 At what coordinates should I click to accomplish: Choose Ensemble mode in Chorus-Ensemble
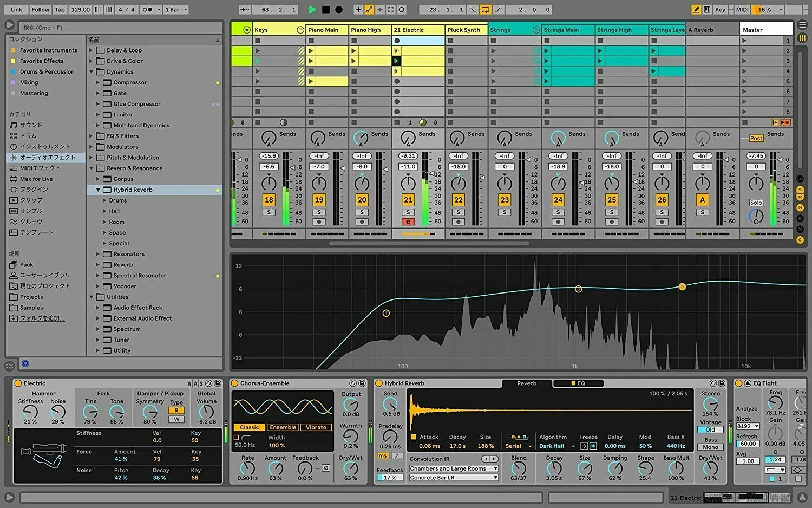point(283,427)
